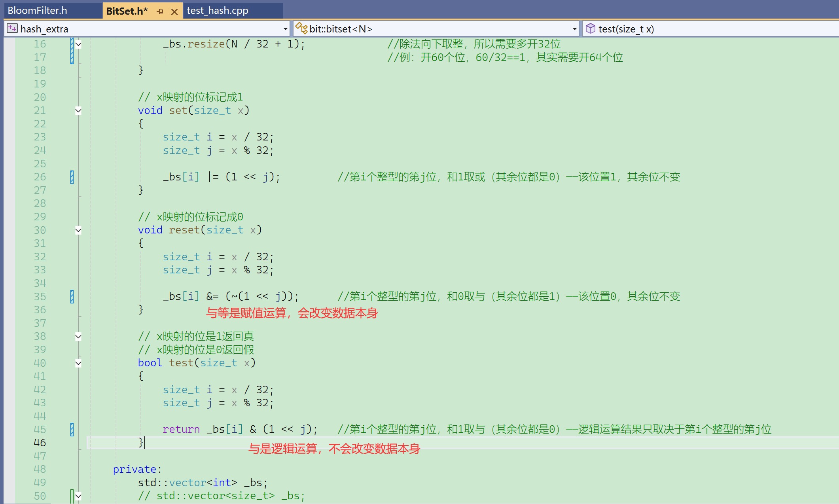
Task: Collapse the comment block at line 38
Action: [78, 336]
